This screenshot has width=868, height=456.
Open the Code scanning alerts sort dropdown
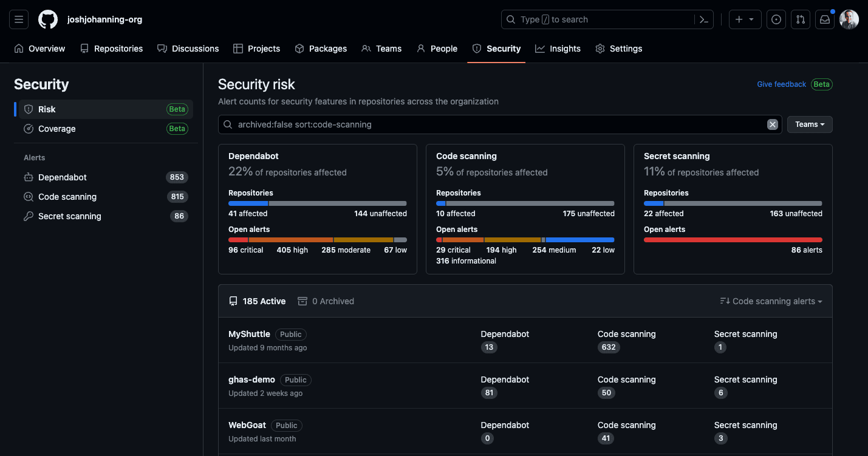click(x=771, y=301)
